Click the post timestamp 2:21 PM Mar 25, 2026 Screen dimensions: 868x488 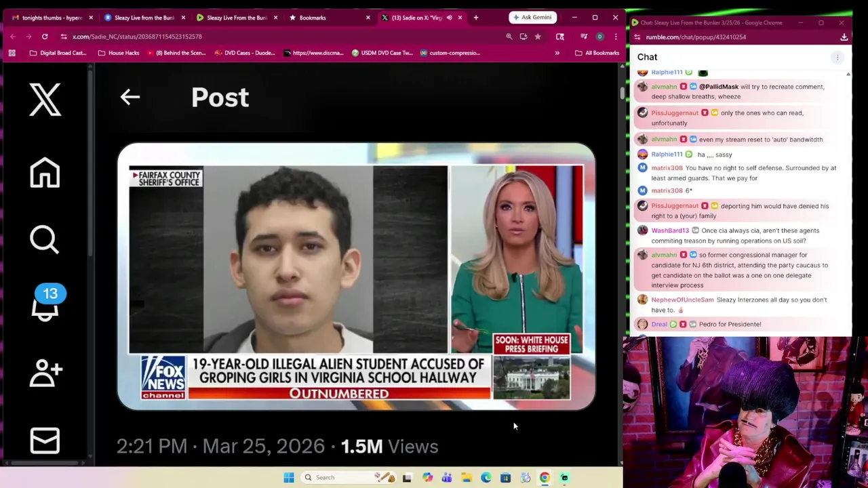(220, 447)
